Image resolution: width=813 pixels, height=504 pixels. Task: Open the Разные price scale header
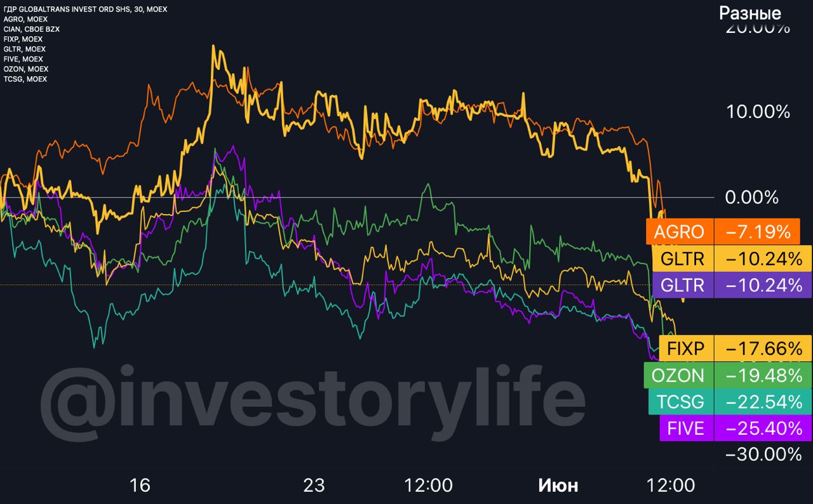[x=749, y=13]
